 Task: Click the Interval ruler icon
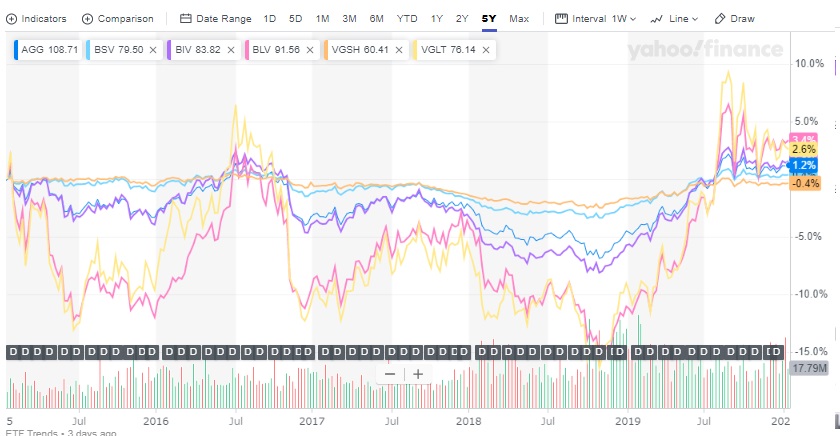[x=561, y=19]
